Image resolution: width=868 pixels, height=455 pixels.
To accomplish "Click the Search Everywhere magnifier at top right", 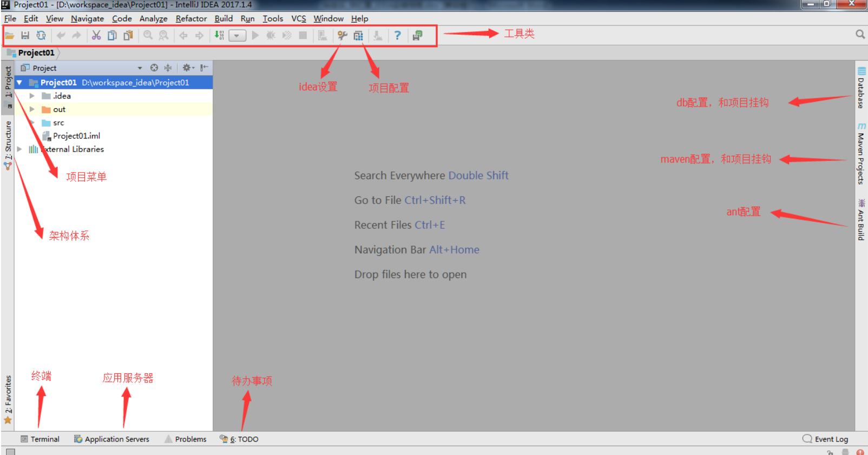I will [860, 34].
